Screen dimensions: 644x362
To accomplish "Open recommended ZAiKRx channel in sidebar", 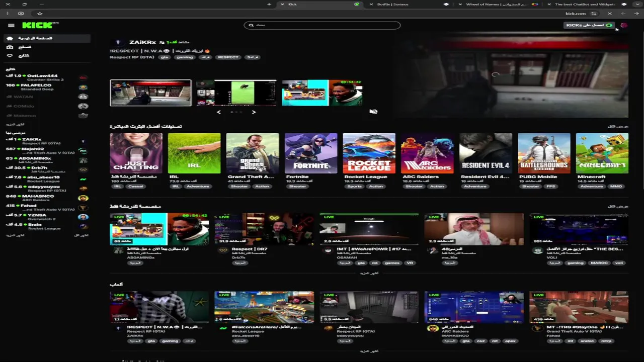I will [x=47, y=141].
